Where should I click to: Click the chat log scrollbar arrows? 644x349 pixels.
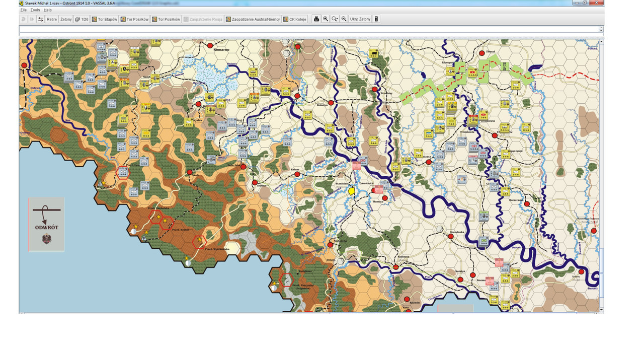[x=601, y=29]
